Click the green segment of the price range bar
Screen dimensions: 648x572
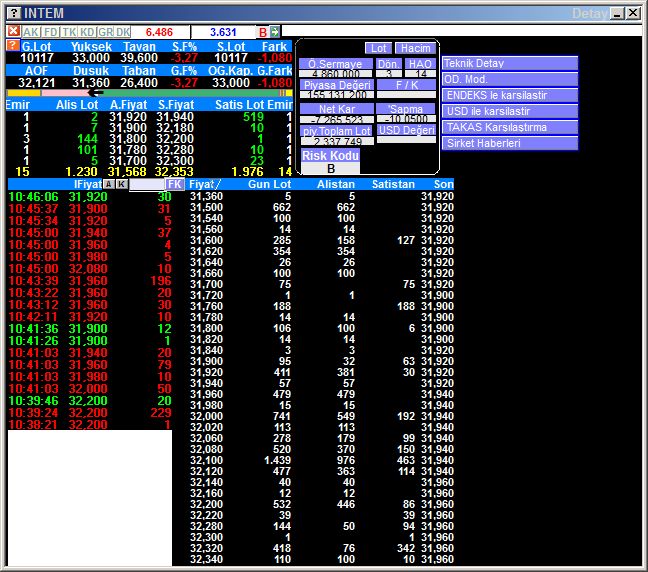(x=191, y=93)
